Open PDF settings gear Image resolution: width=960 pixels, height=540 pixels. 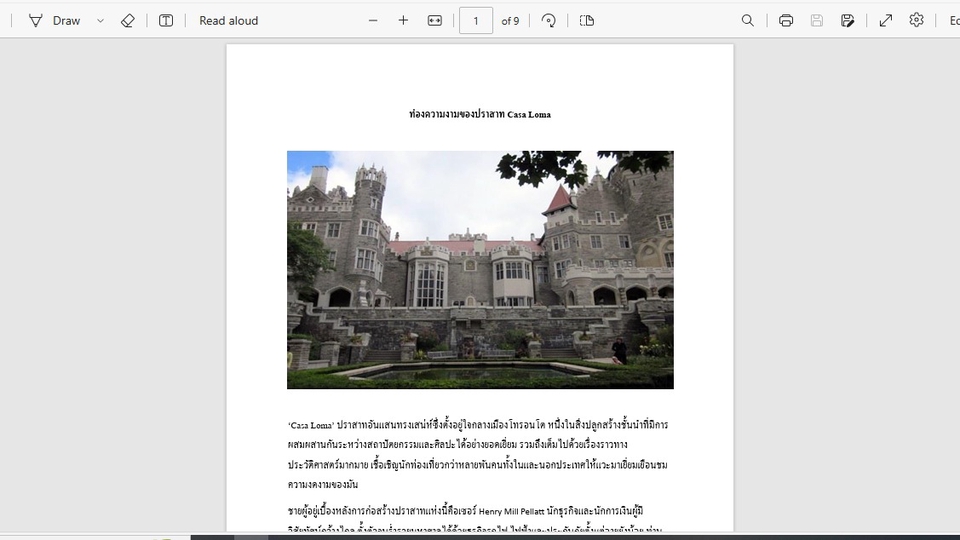tap(917, 20)
